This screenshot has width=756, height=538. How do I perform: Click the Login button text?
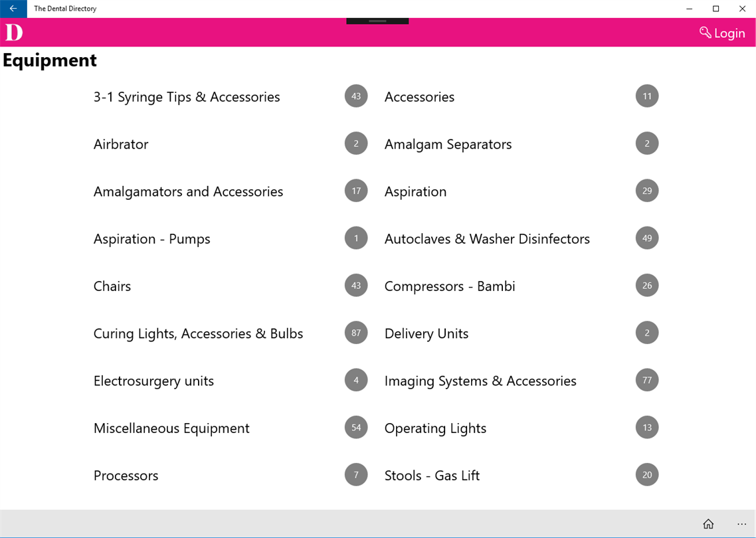[729, 33]
